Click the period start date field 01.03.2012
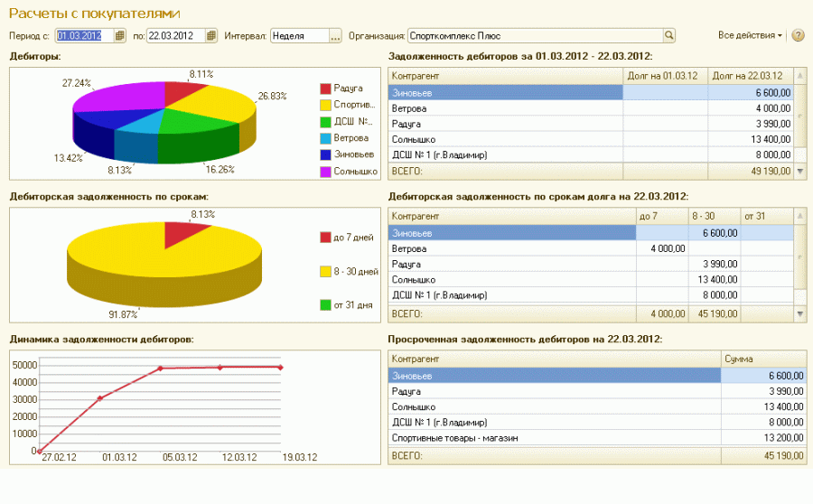The width and height of the screenshot is (813, 504). [x=84, y=36]
